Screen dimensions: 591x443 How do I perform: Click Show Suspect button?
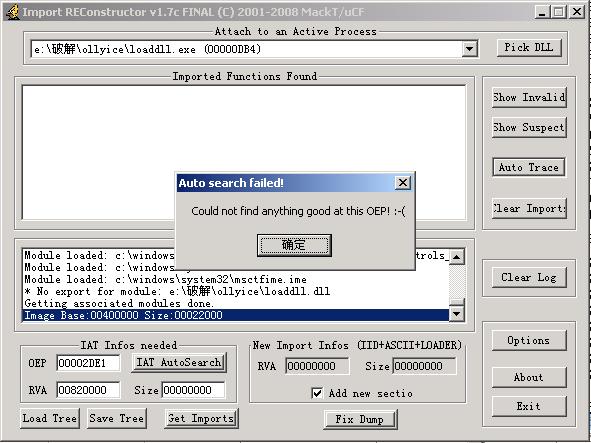pos(529,127)
